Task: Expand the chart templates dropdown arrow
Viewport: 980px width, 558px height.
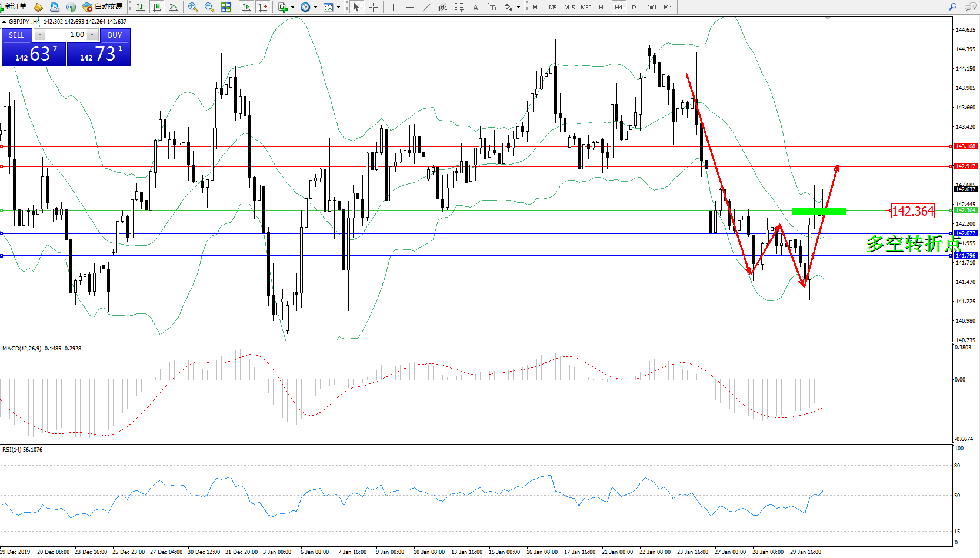Action: pos(339,8)
